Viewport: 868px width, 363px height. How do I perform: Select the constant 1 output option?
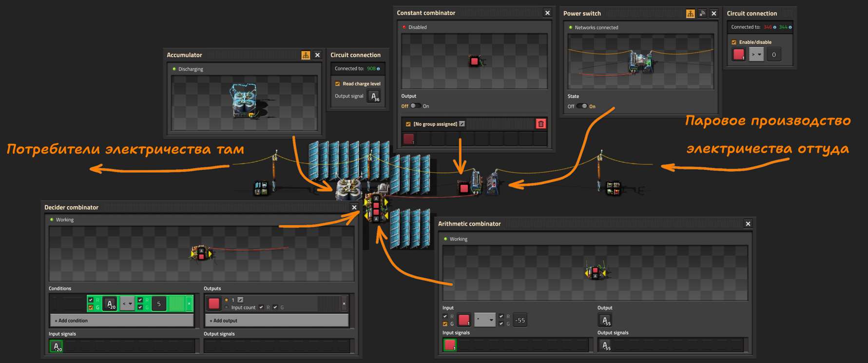pyautogui.click(x=227, y=300)
